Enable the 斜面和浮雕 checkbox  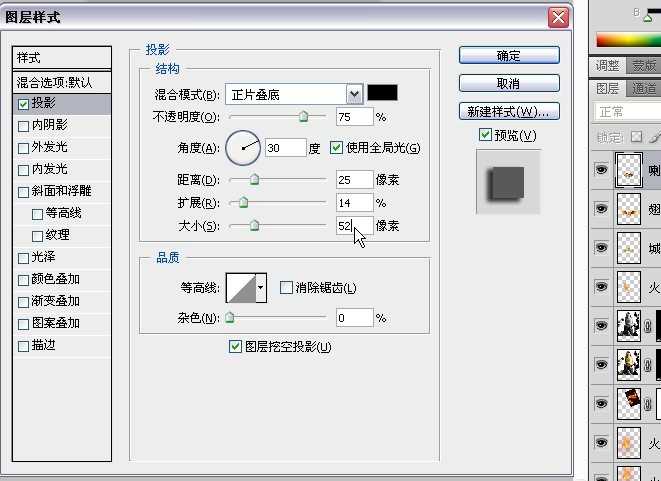tap(24, 192)
